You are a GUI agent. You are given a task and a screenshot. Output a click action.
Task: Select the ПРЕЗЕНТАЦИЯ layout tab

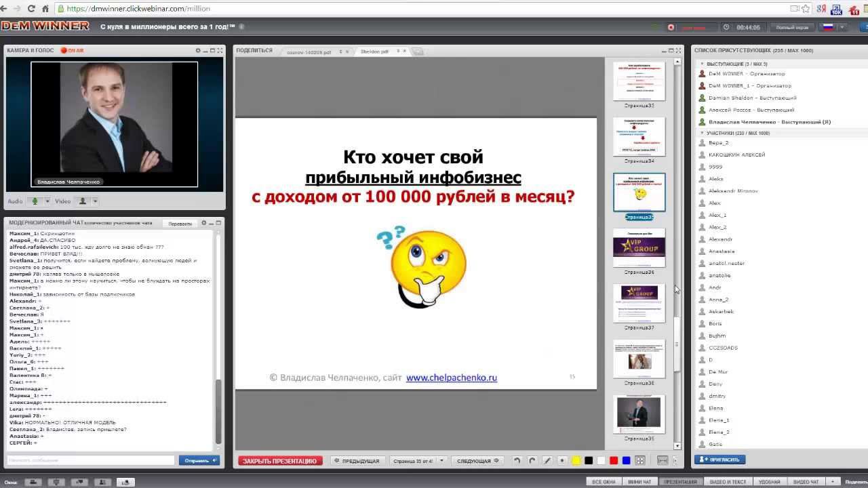click(680, 482)
